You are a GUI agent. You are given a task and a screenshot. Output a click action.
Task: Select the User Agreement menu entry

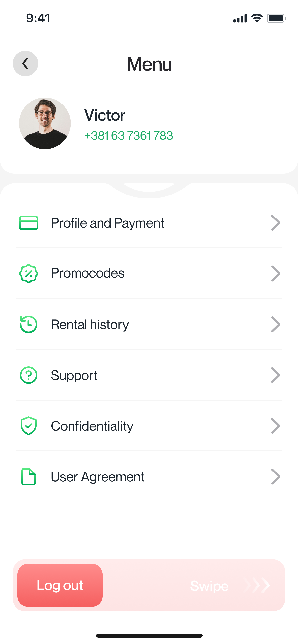[98, 477]
